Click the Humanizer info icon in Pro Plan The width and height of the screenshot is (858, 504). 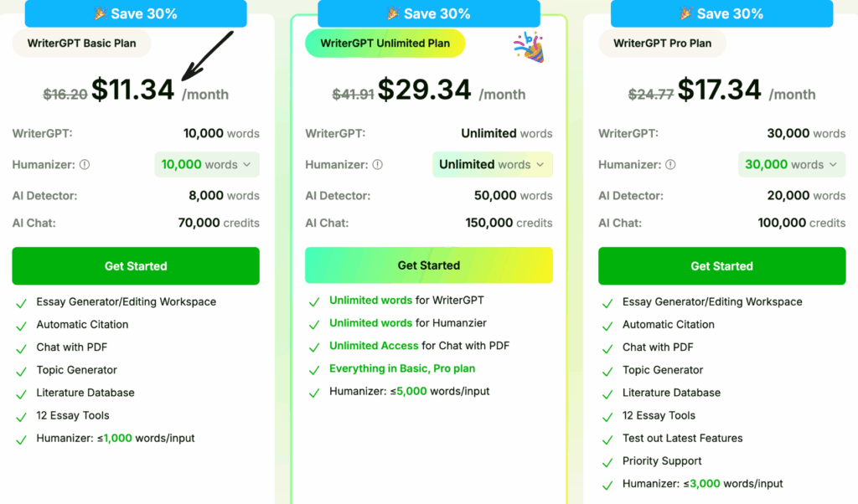click(x=671, y=165)
